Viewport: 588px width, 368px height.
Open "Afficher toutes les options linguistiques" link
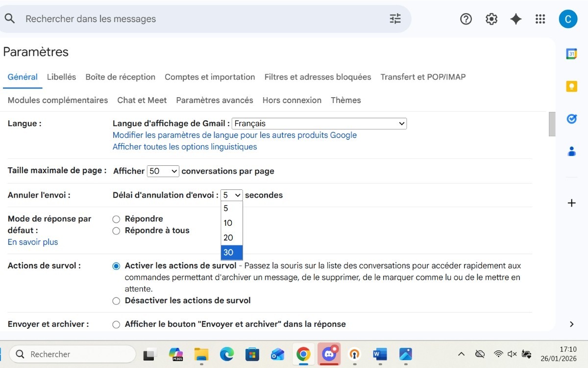click(x=185, y=147)
